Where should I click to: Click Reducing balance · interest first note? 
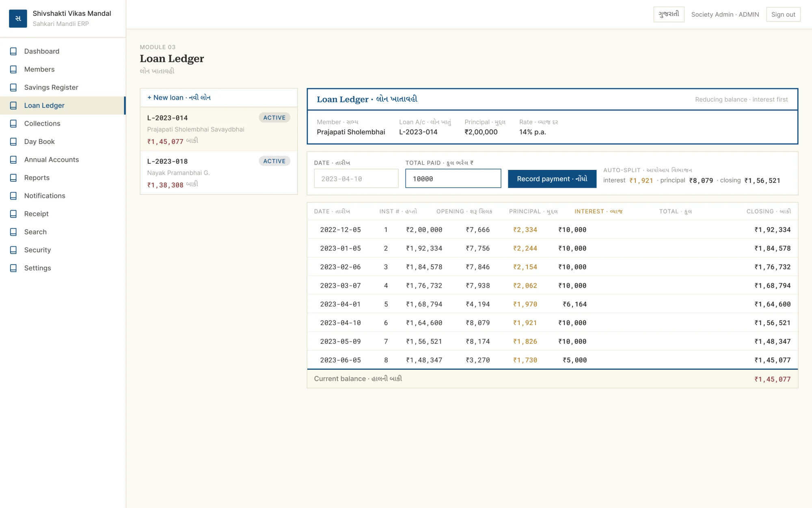[741, 99]
